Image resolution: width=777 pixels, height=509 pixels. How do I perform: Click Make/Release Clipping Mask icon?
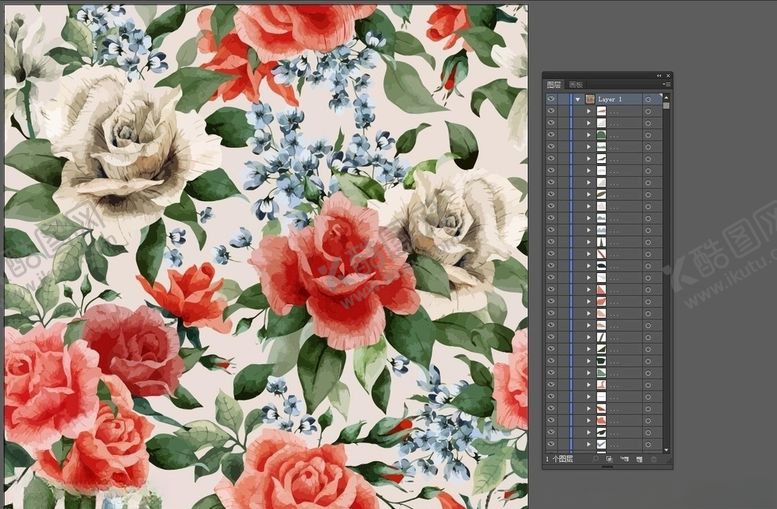pyautogui.click(x=609, y=459)
